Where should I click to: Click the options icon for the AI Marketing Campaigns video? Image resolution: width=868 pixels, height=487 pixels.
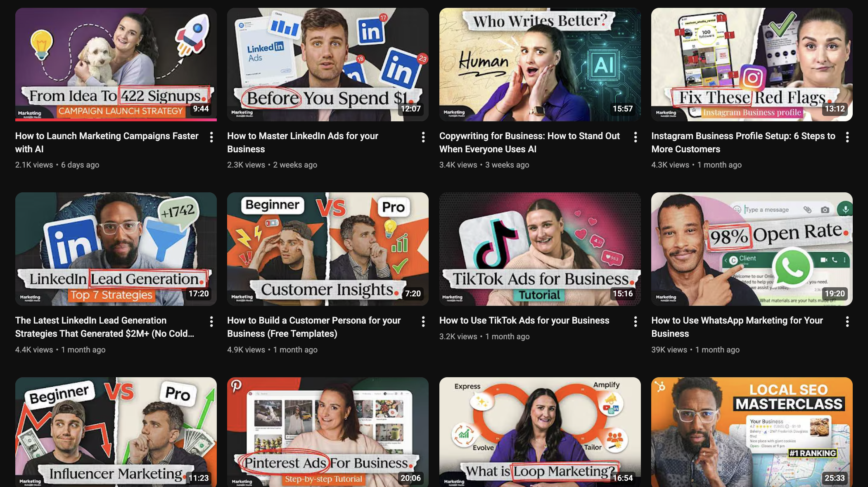tap(211, 137)
